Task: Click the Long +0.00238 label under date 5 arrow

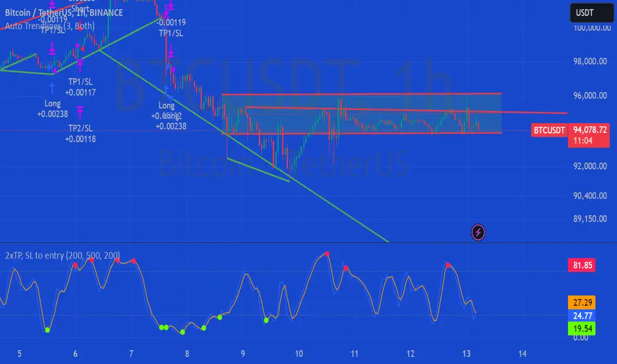Action: tap(52, 109)
